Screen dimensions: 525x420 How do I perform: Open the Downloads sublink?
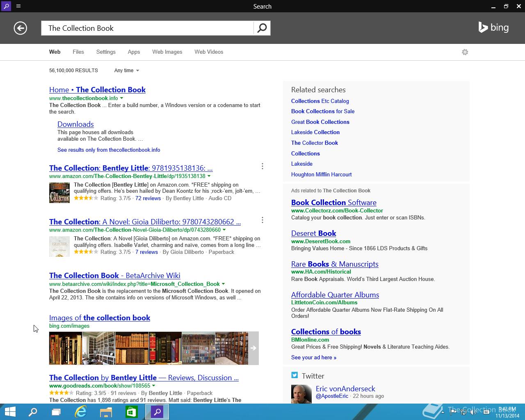tap(75, 124)
